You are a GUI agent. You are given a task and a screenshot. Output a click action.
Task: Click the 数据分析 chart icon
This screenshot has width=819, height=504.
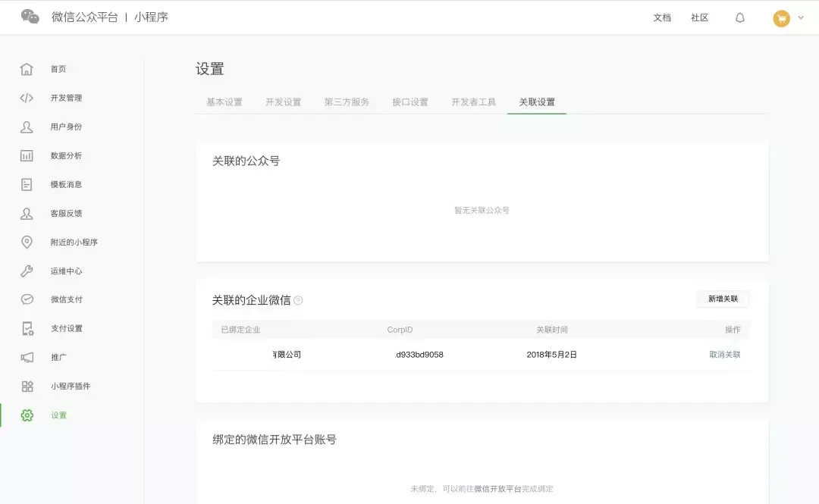click(x=27, y=155)
